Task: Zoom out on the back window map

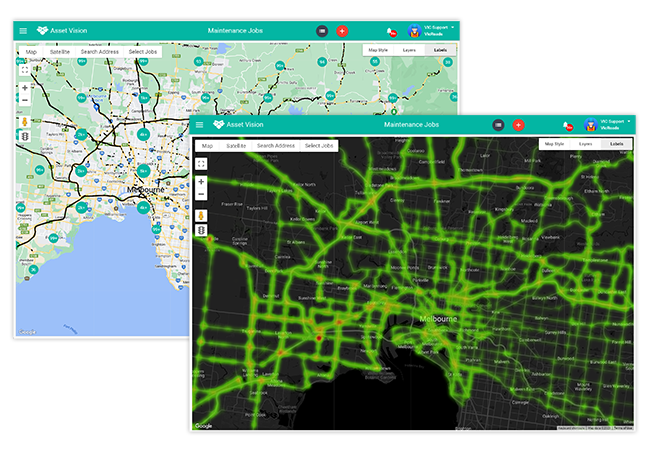Action: 25,100
